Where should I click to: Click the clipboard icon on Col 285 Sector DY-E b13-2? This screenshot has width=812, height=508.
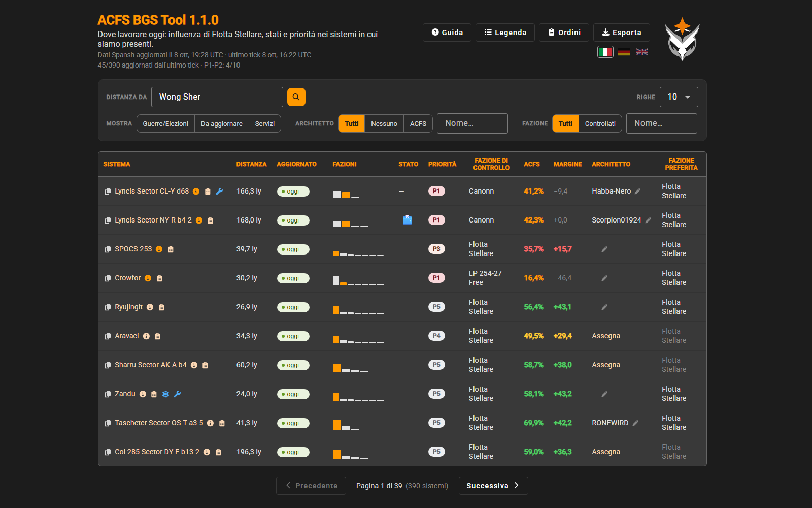coord(218,452)
